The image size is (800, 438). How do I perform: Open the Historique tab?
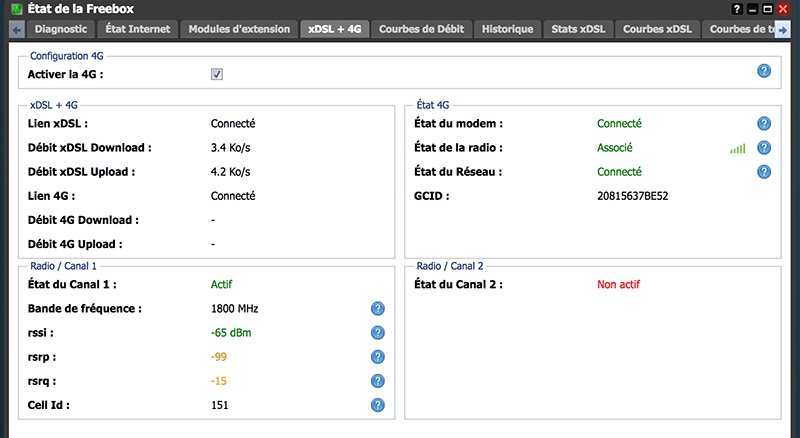point(508,29)
